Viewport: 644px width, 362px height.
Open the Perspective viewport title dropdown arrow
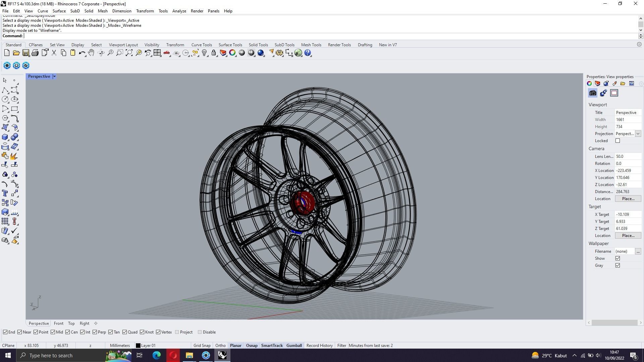point(54,76)
